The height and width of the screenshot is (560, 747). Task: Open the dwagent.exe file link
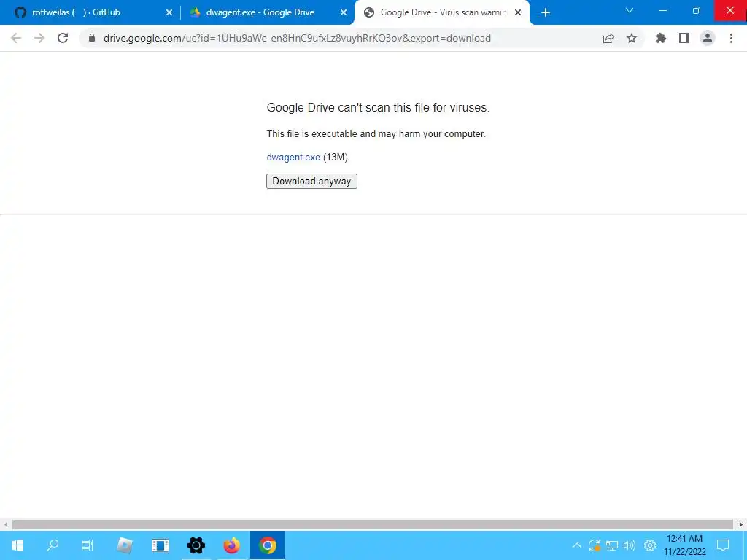293,157
